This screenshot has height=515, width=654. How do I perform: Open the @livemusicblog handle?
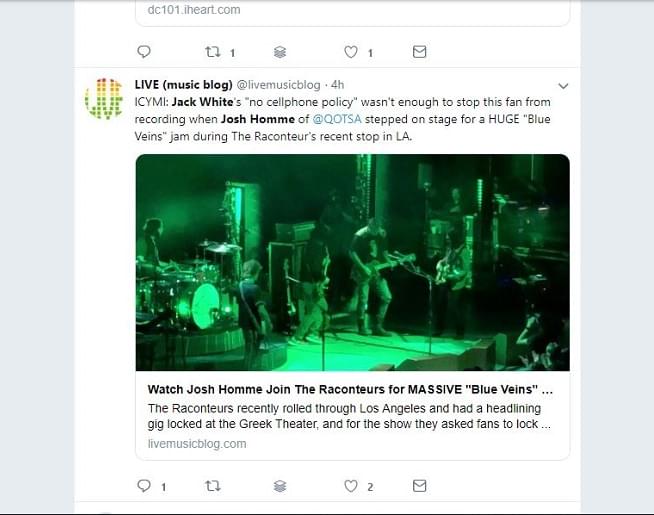point(279,85)
